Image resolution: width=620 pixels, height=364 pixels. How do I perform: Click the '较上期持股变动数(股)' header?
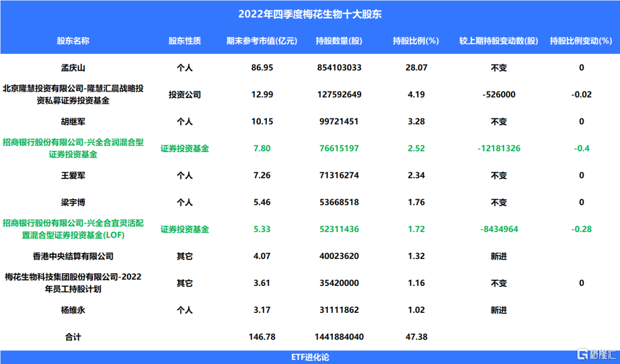click(499, 41)
